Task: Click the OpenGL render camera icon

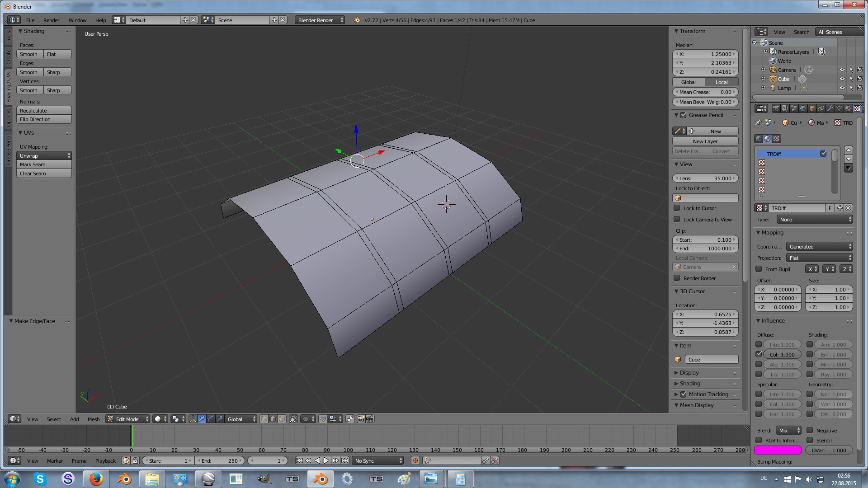Action: coord(361,419)
